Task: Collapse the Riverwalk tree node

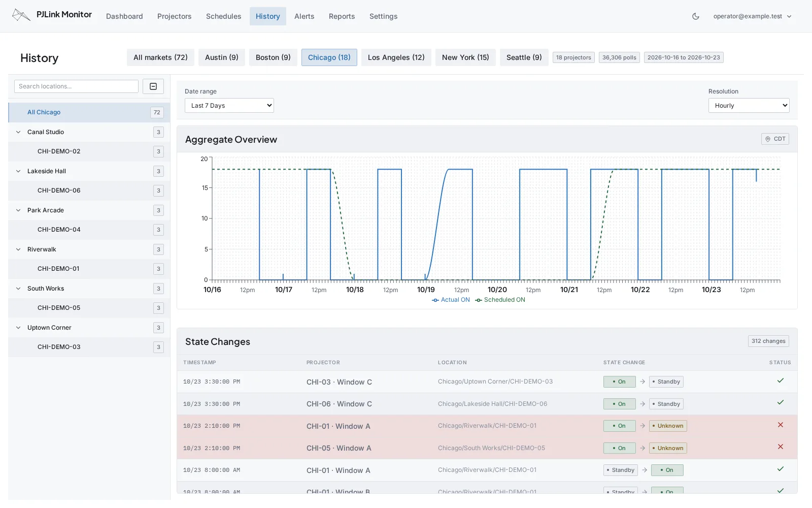Action: [18, 249]
